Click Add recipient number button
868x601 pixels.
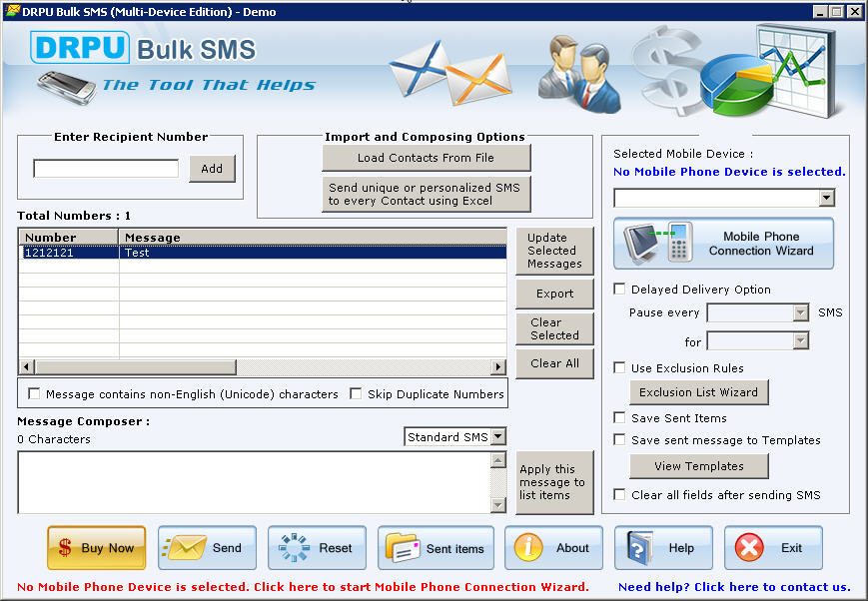[212, 169]
